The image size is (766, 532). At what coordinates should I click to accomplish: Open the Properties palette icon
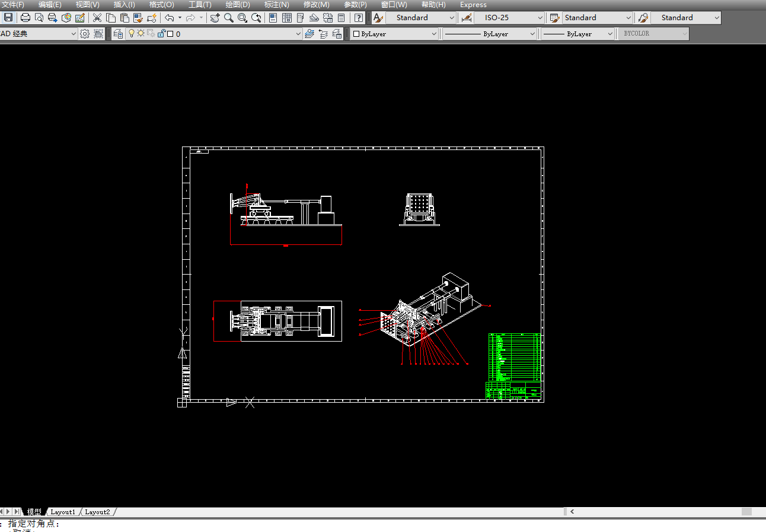(x=273, y=18)
